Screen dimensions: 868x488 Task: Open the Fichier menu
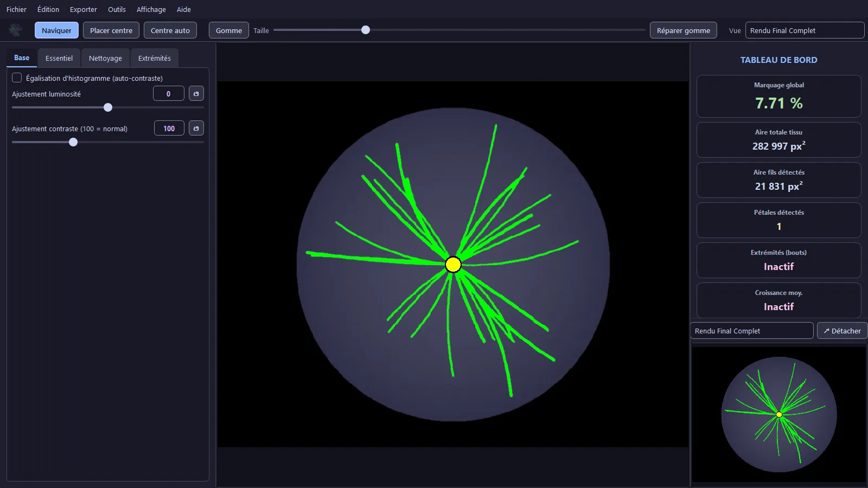pyautogui.click(x=16, y=9)
